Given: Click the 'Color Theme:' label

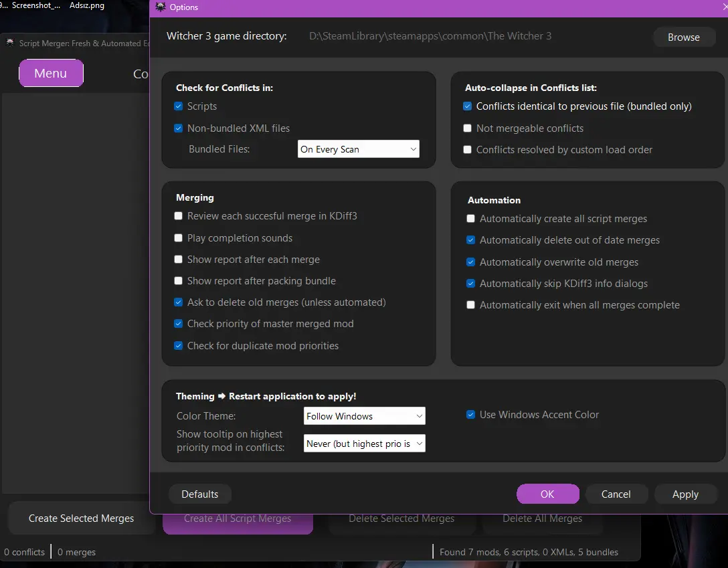Looking at the screenshot, I should 206,415.
